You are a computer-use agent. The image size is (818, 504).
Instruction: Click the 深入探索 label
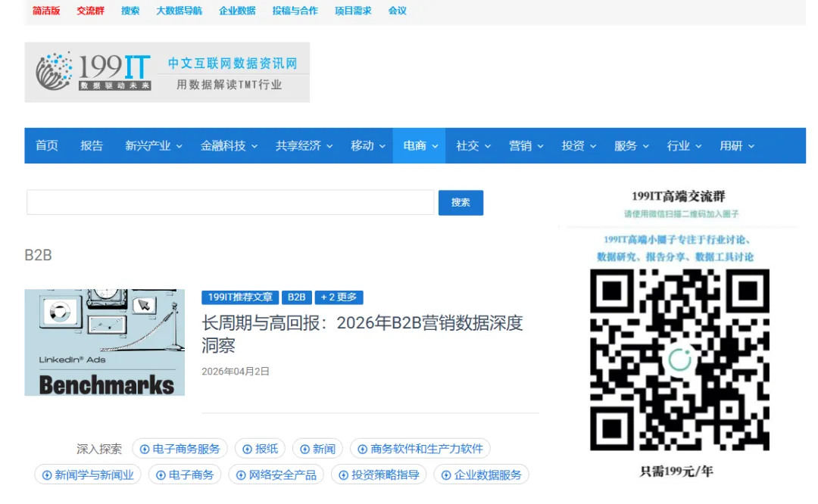coord(99,450)
